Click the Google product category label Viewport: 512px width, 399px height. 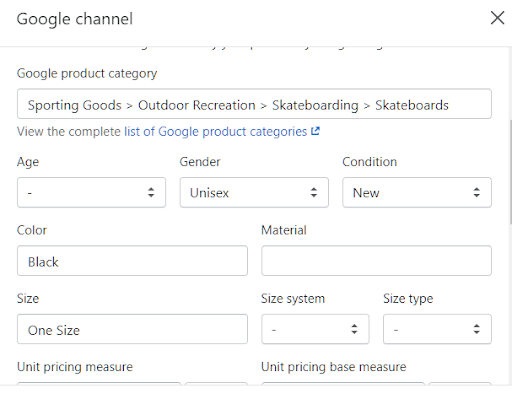tap(87, 73)
